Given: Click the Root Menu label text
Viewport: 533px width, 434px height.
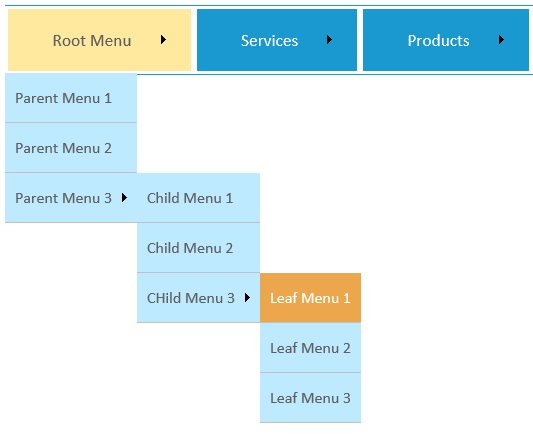Looking at the screenshot, I should coord(92,41).
